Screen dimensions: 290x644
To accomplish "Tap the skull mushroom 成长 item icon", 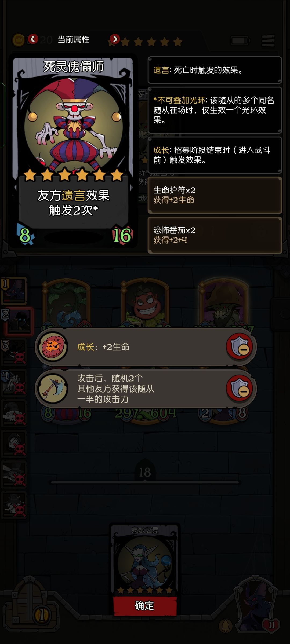I will [53, 346].
